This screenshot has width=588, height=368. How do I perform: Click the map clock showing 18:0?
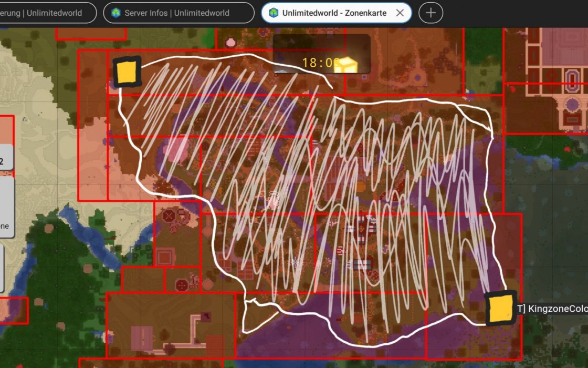[x=321, y=54]
